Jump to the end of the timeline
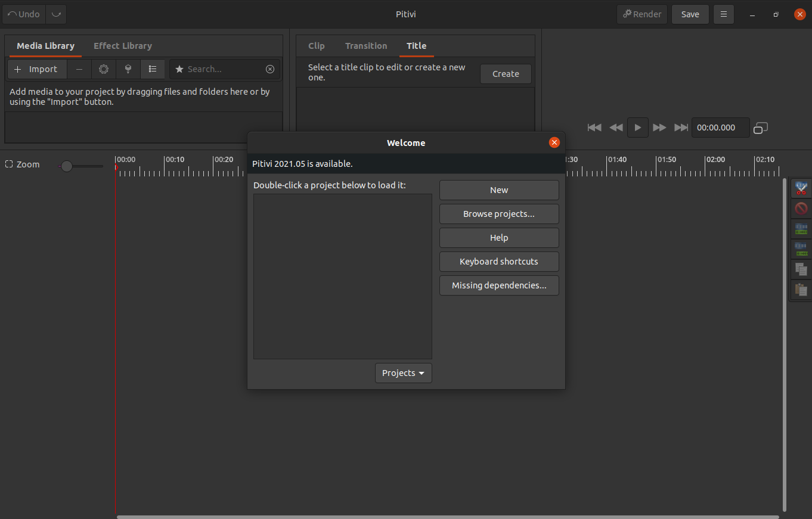The image size is (812, 519). [681, 128]
